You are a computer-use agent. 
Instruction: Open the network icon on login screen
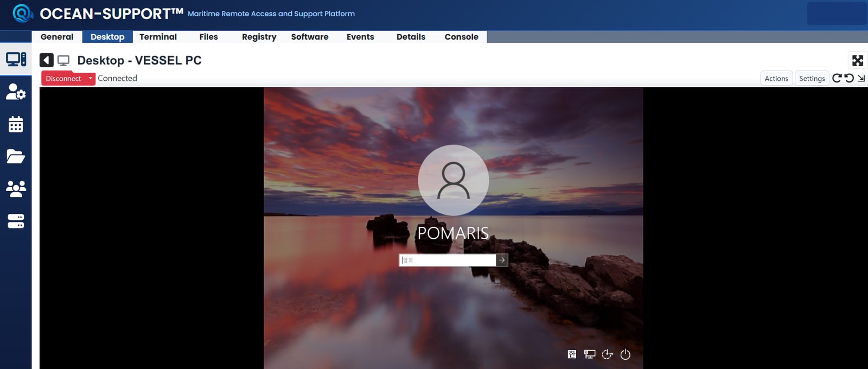(590, 354)
